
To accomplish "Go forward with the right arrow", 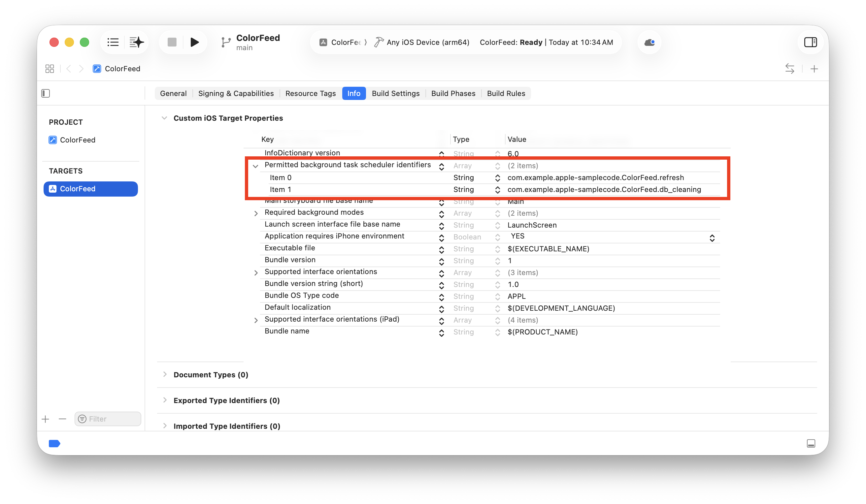I will coord(81,69).
